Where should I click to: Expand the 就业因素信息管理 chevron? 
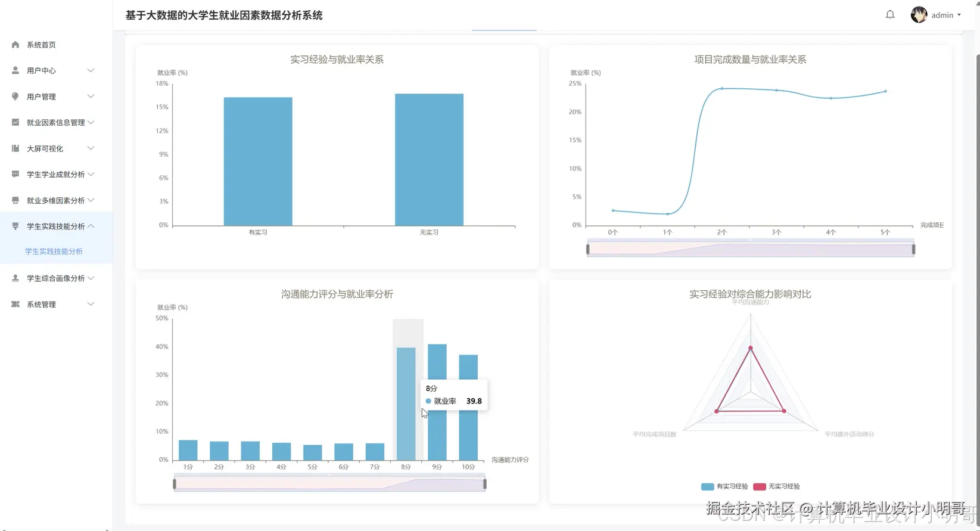[x=91, y=122]
